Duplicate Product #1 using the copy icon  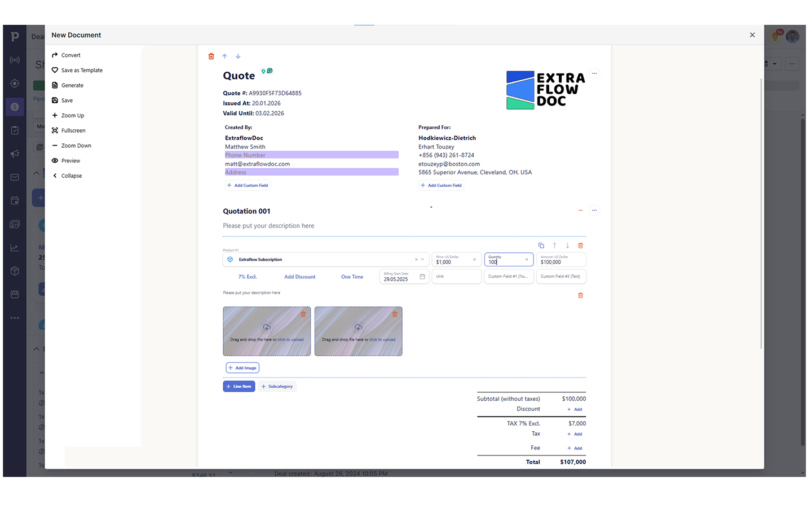pyautogui.click(x=541, y=245)
